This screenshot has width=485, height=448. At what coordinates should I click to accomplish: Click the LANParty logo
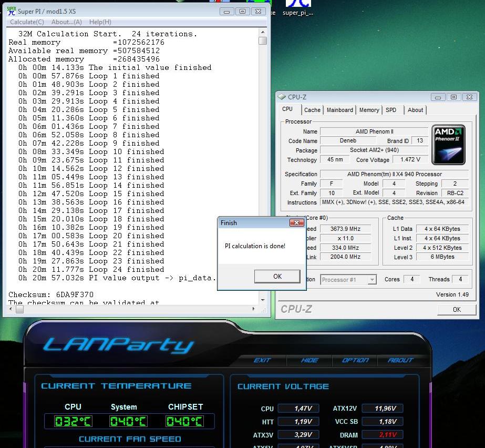click(x=118, y=344)
